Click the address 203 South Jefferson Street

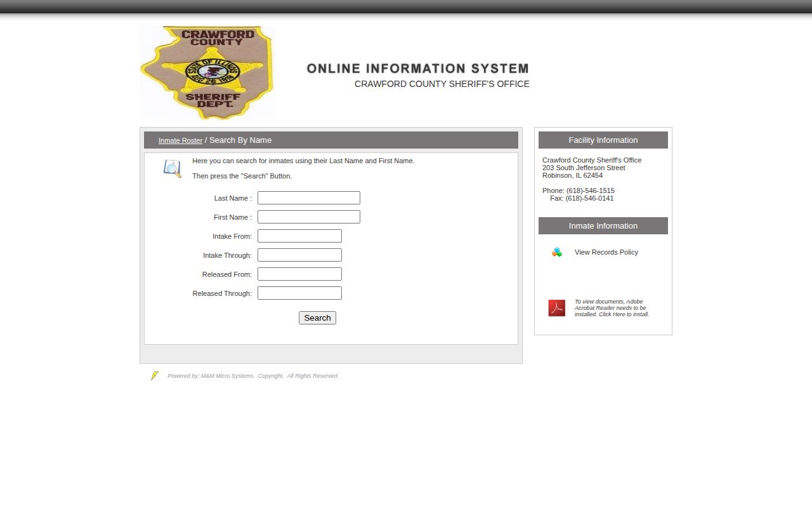(x=584, y=168)
